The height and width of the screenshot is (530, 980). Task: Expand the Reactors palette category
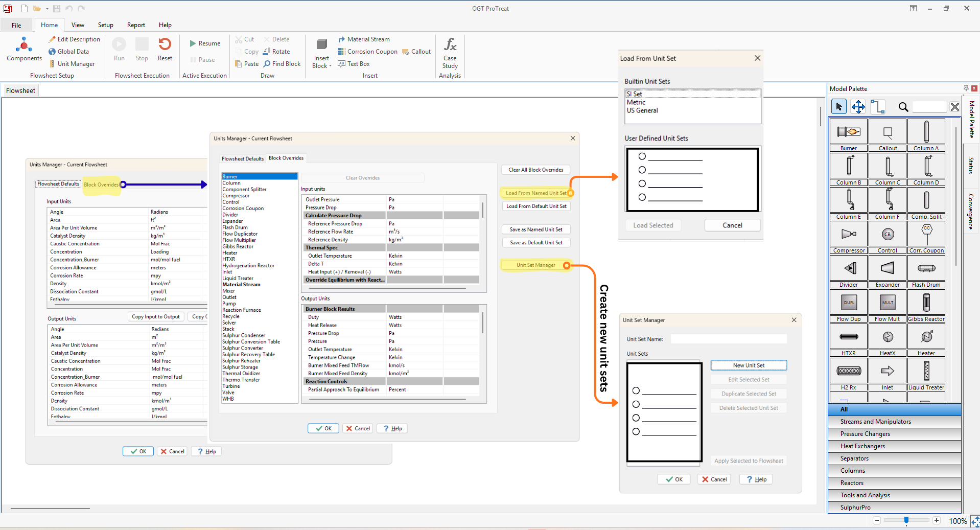click(x=894, y=483)
